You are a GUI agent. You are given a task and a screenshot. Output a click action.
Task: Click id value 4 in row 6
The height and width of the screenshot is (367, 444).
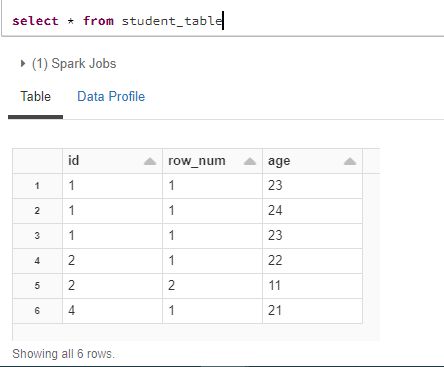72,311
